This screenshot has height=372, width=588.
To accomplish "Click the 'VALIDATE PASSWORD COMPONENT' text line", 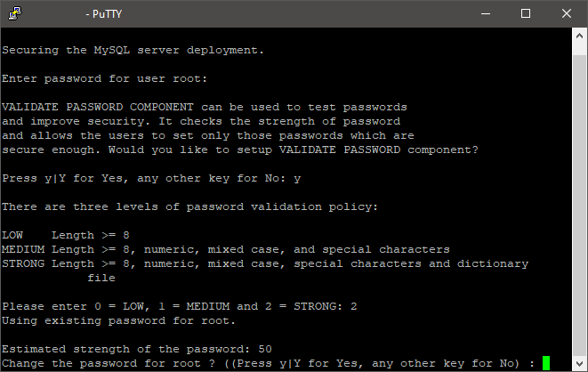I will point(205,107).
